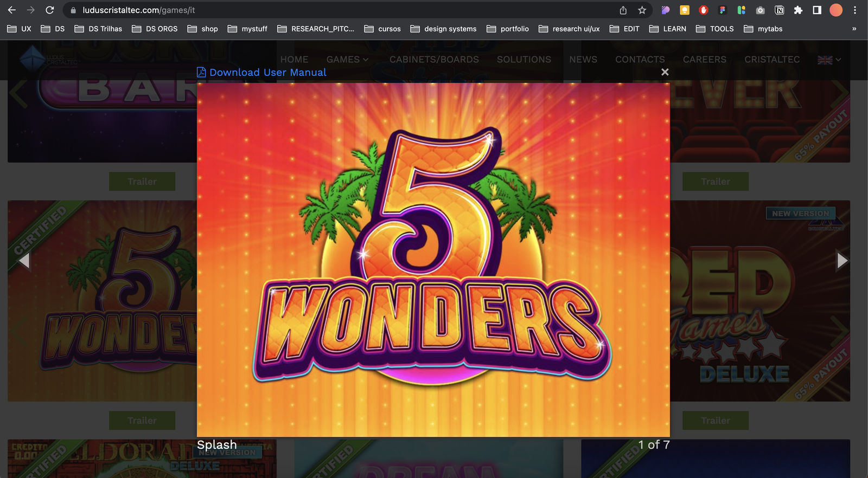Image resolution: width=868 pixels, height=478 pixels.
Task: Open the design systems bookmarks folder
Action: pos(443,29)
